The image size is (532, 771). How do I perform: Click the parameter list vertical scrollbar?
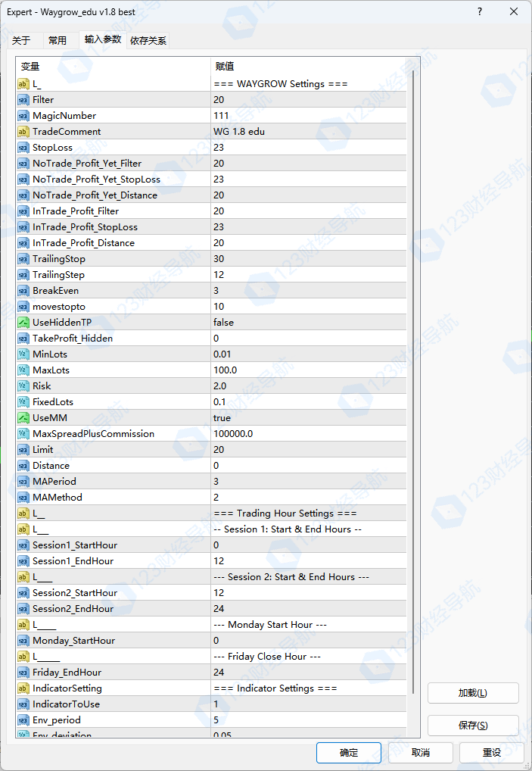coord(413,382)
